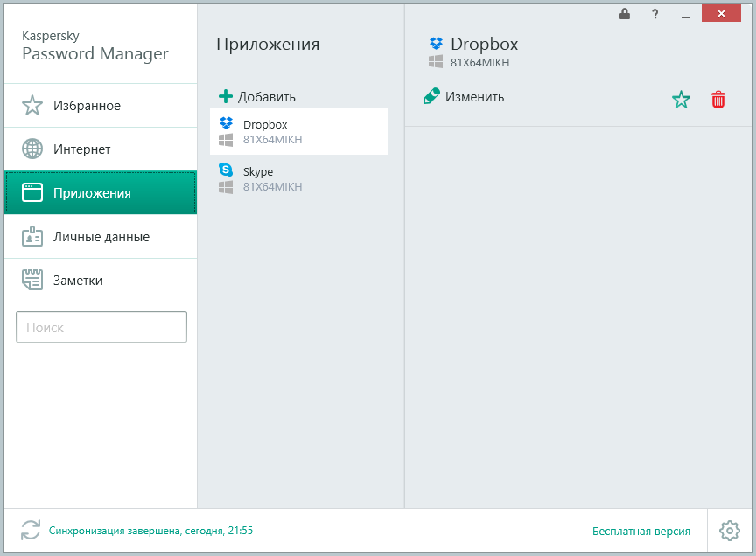Viewport: 756px width, 556px height.
Task: Click the window icon beside Приложения
Action: [x=32, y=192]
